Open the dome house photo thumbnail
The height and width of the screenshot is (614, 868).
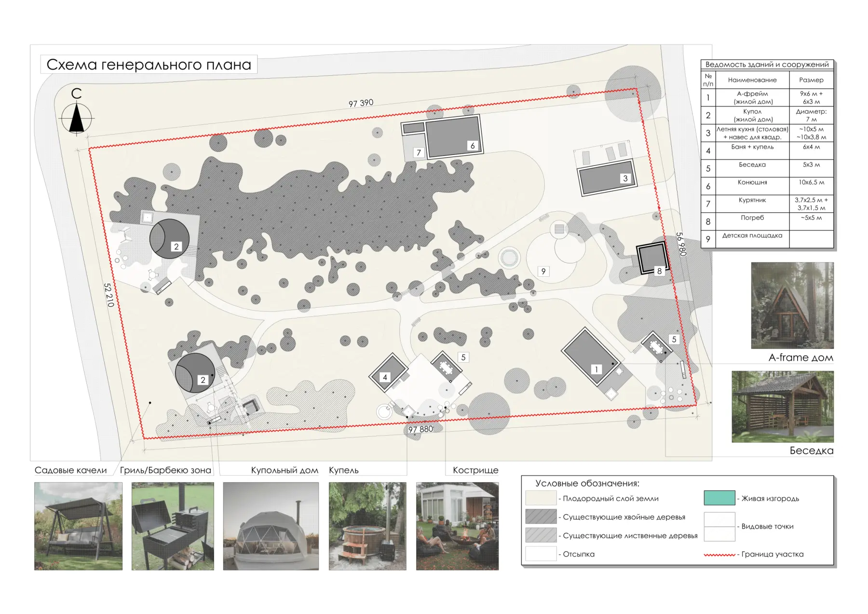click(x=271, y=526)
